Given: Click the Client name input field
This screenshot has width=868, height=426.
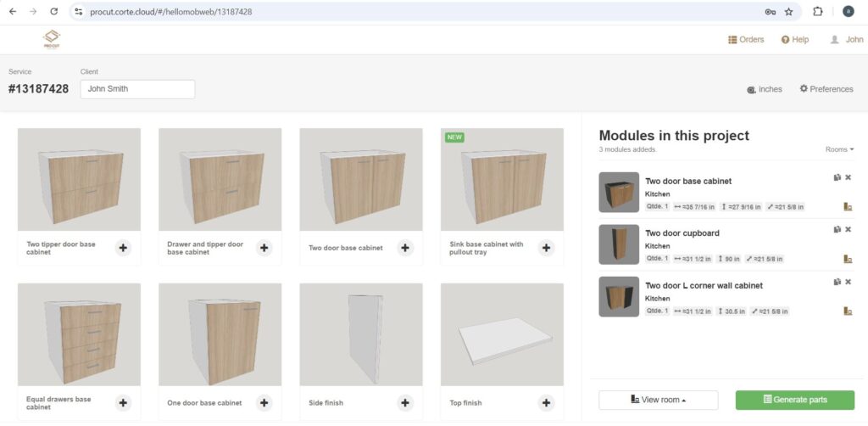Looking at the screenshot, I should coord(137,89).
